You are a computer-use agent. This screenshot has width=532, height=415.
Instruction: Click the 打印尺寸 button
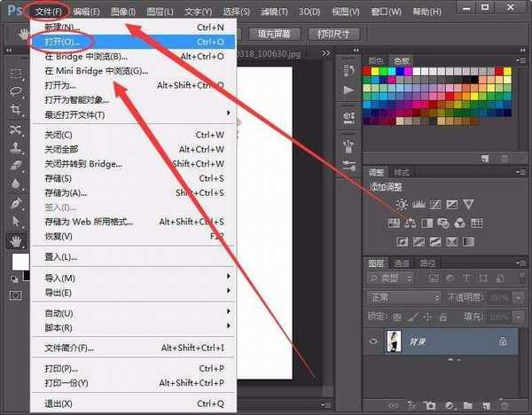[x=333, y=34]
